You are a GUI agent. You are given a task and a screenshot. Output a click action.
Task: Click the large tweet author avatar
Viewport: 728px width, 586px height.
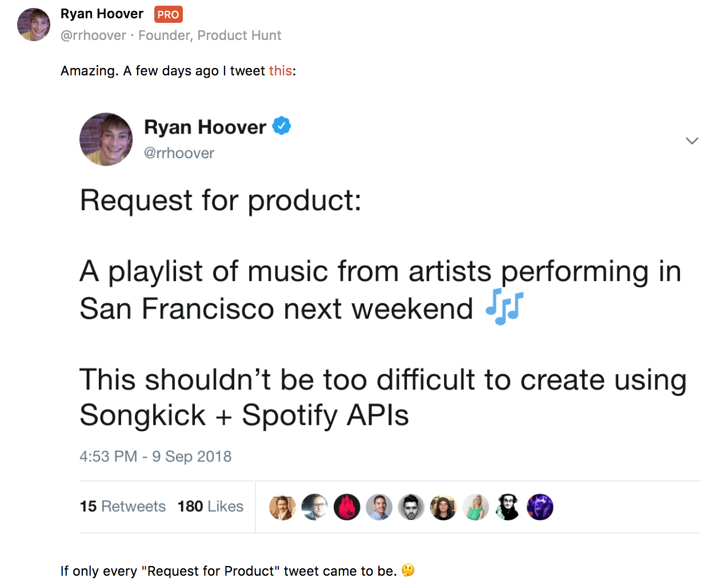pos(106,139)
